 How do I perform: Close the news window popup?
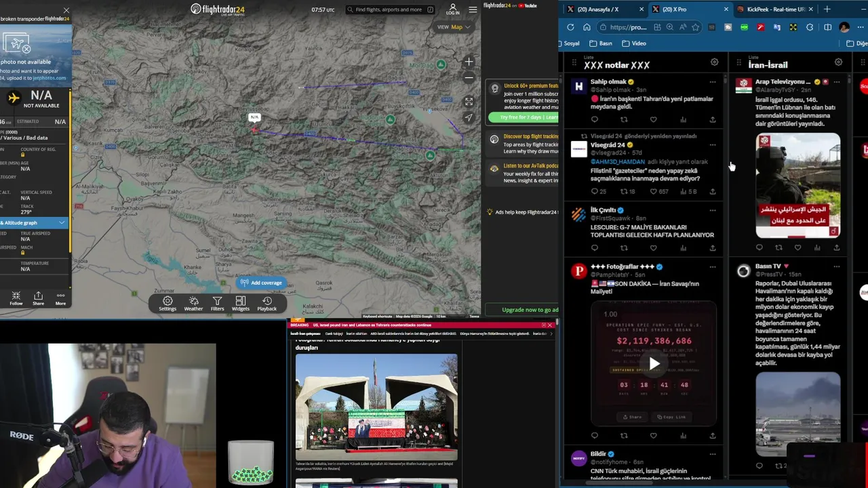[x=550, y=325]
